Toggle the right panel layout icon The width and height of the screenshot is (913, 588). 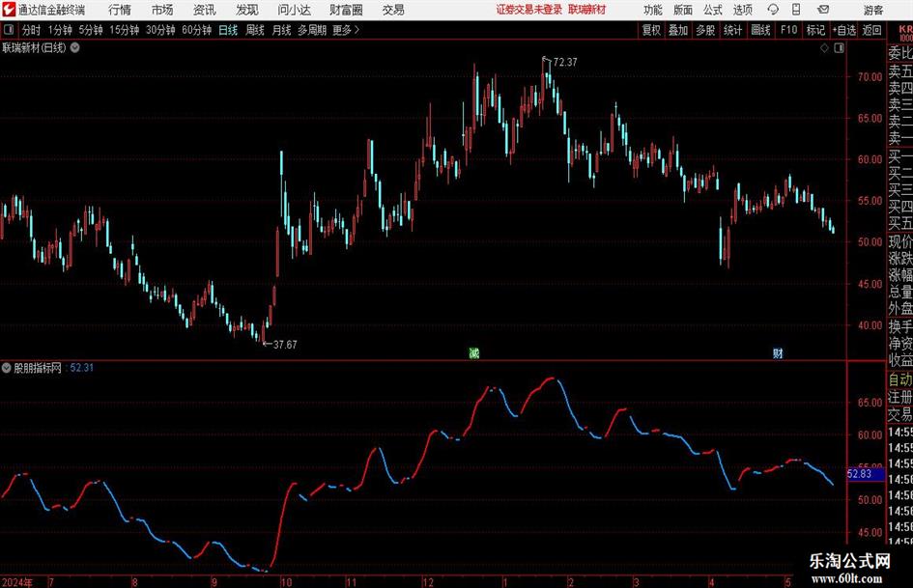[x=839, y=48]
